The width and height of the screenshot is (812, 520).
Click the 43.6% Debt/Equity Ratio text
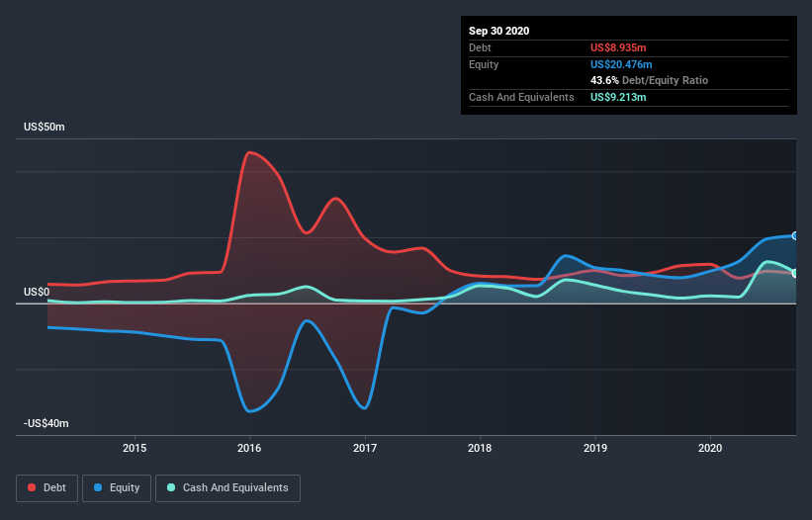650,80
